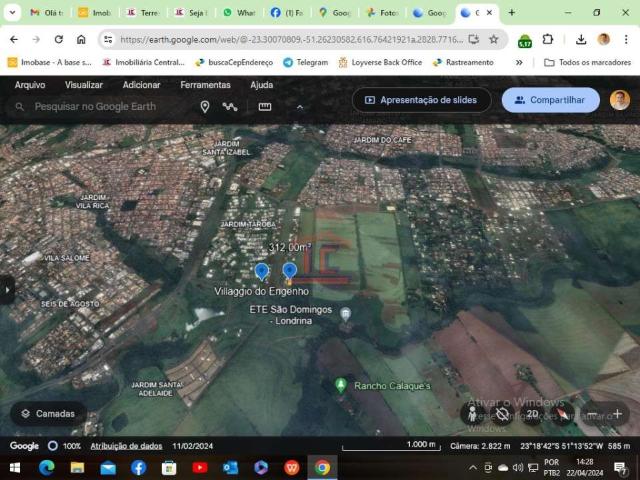Open File Explorer from taskbar
Image resolution: width=640 pixels, height=480 pixels.
[77, 468]
